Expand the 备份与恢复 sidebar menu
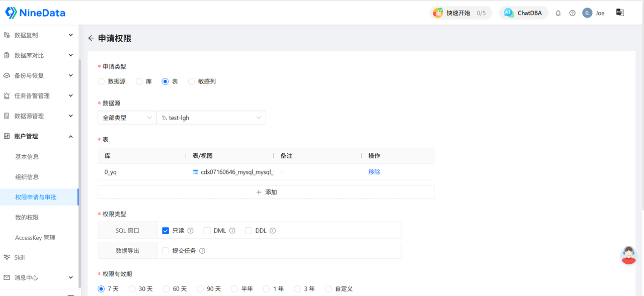The width and height of the screenshot is (644, 296). [x=39, y=75]
